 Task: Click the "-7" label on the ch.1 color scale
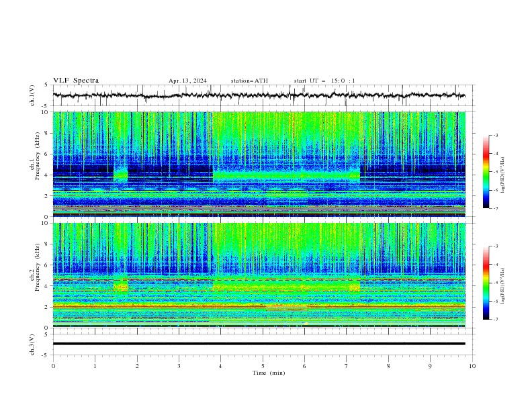tap(495, 208)
